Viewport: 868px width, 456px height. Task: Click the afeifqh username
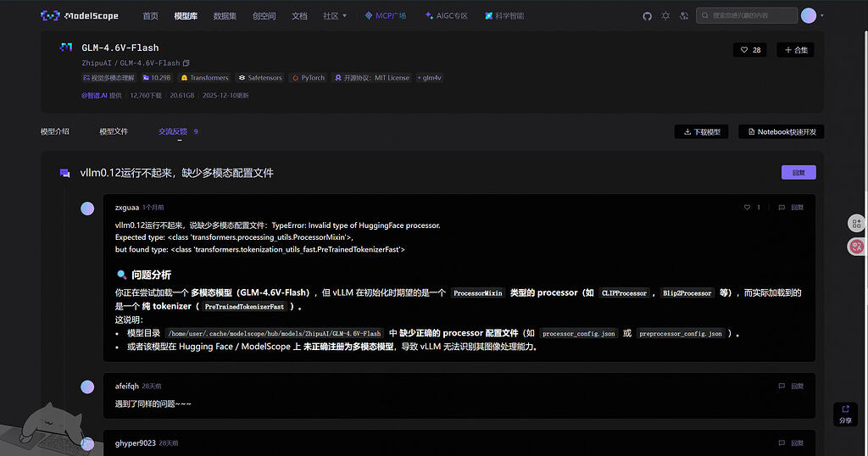[x=127, y=386]
